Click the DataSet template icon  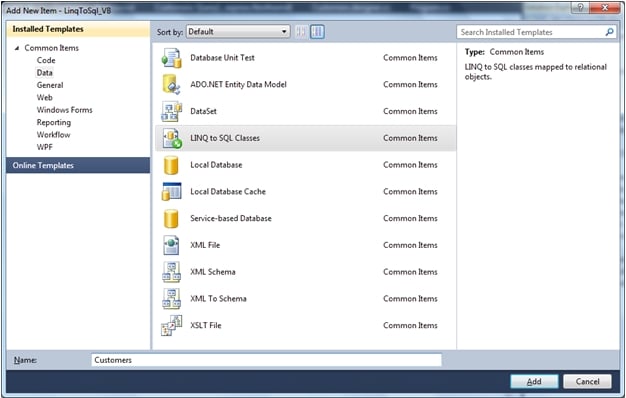pyautogui.click(x=172, y=111)
